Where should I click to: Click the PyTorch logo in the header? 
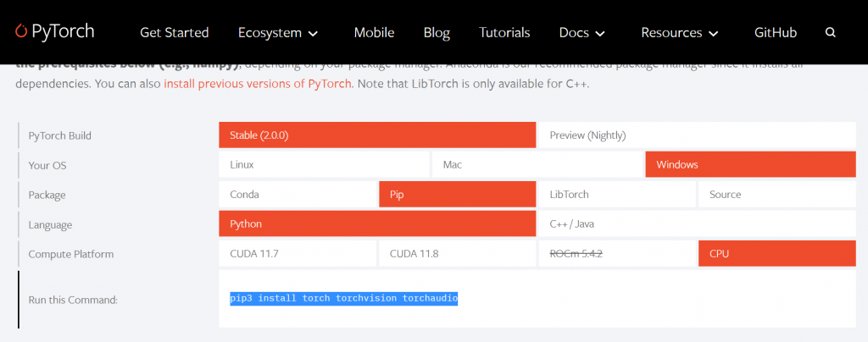pos(54,31)
